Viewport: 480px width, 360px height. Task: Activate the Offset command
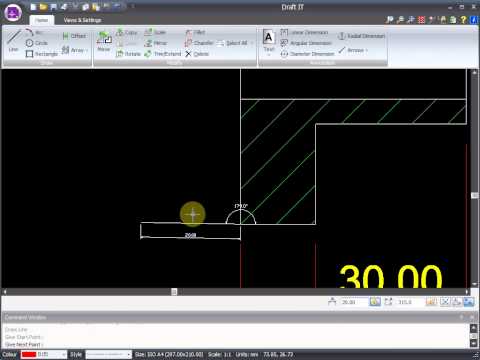(74, 36)
